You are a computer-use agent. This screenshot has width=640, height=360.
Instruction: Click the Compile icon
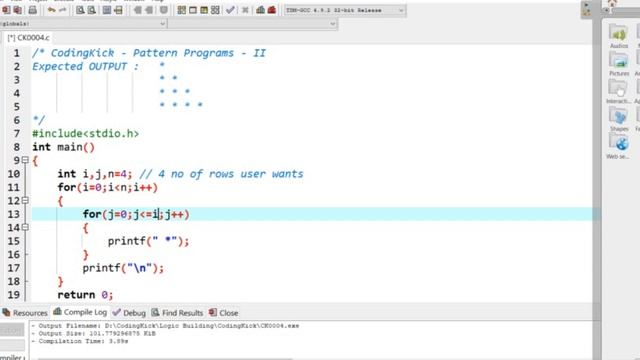click(182, 10)
